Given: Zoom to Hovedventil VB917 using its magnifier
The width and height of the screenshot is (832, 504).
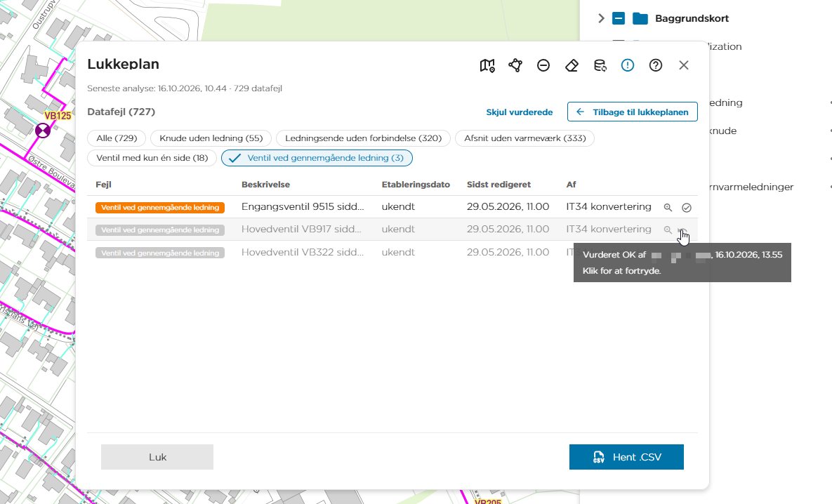Looking at the screenshot, I should pos(668,230).
